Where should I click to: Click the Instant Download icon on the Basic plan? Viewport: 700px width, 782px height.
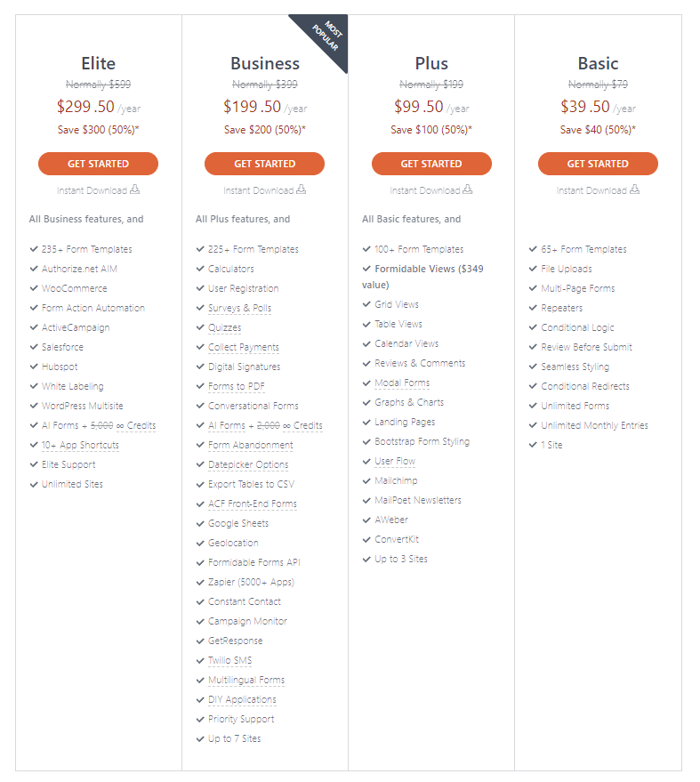634,189
